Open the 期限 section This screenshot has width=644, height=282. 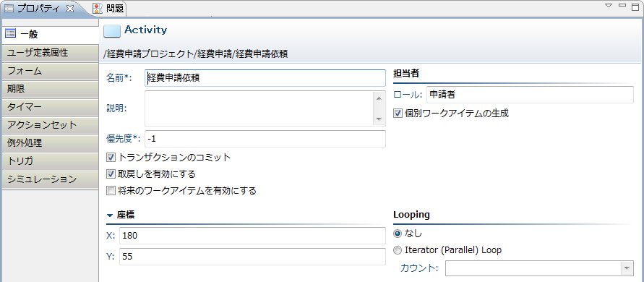tap(50, 89)
